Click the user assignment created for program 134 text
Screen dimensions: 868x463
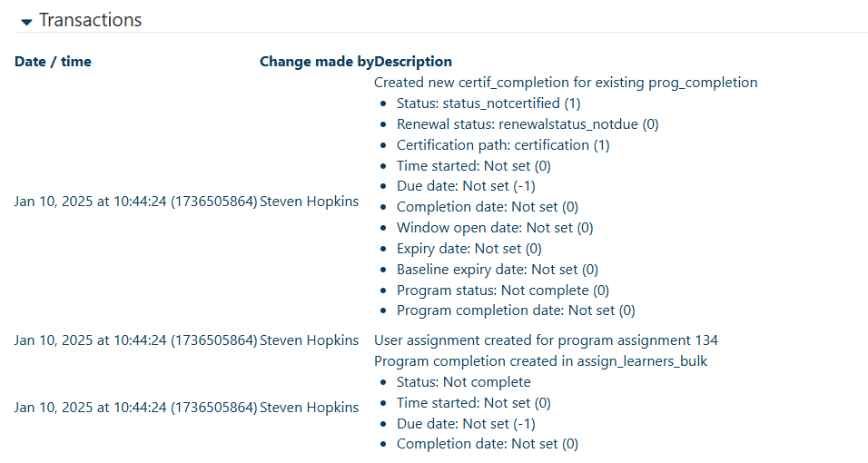click(x=546, y=340)
